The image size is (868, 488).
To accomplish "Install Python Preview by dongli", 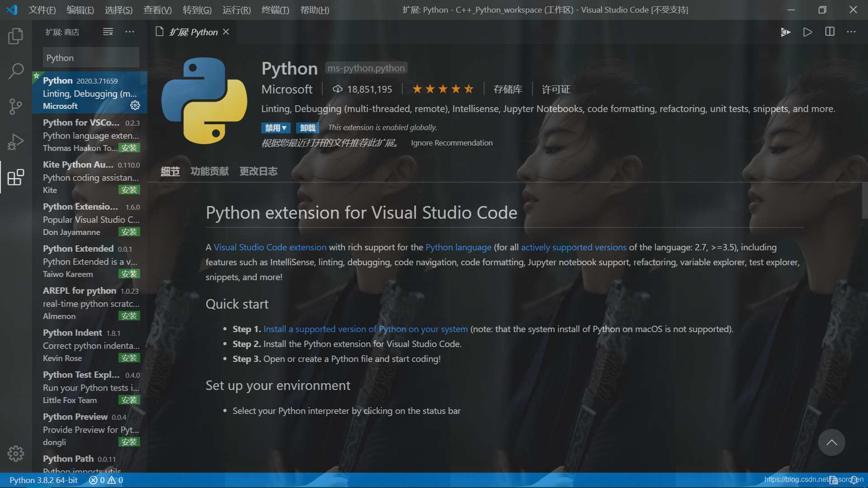I will click(129, 442).
